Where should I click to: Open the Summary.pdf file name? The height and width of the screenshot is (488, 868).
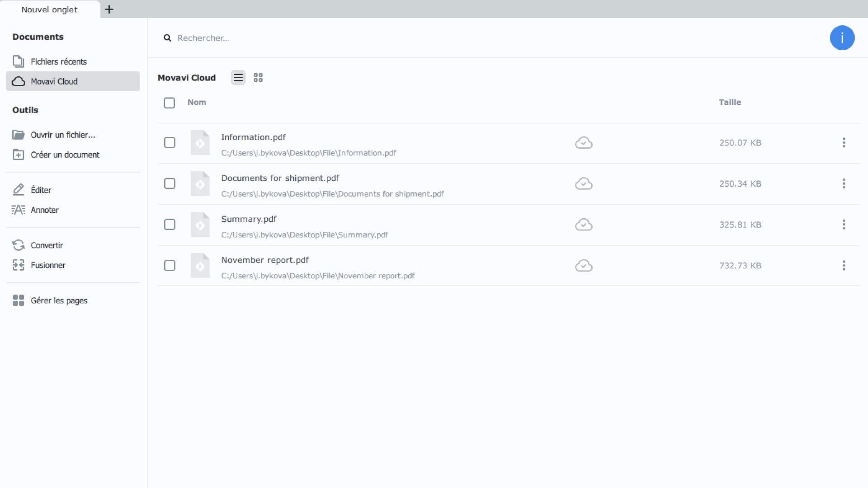[249, 219]
